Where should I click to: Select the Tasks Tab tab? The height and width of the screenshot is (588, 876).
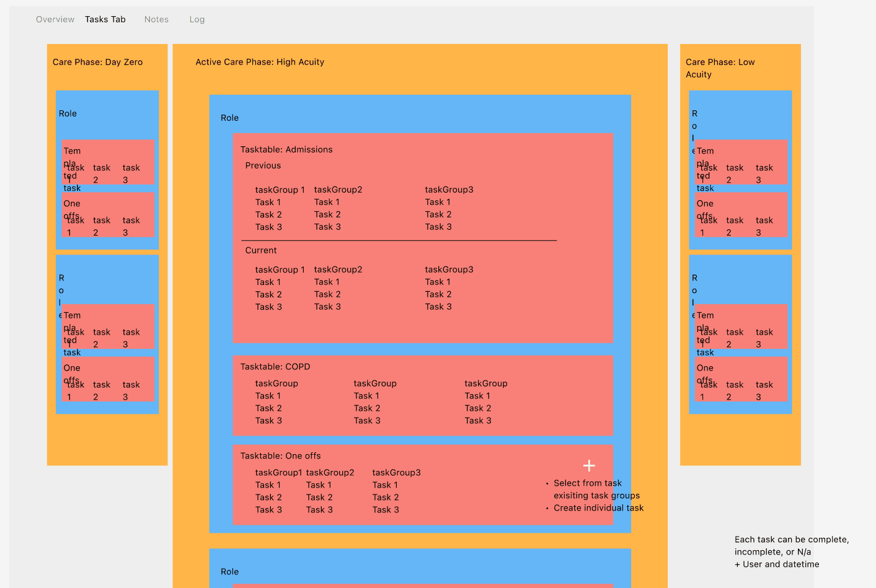105,19
